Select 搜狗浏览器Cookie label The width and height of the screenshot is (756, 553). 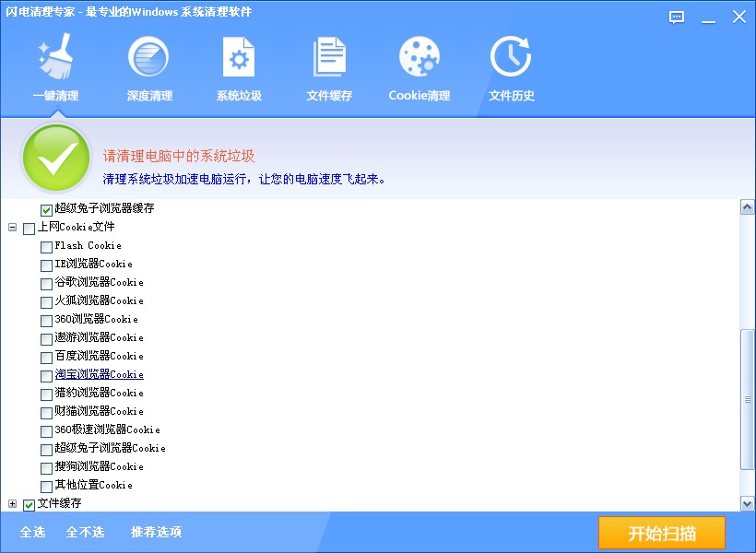pos(99,466)
